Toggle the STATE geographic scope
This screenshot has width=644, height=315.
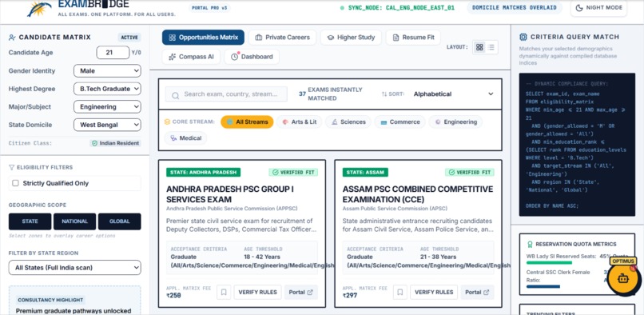[30, 221]
